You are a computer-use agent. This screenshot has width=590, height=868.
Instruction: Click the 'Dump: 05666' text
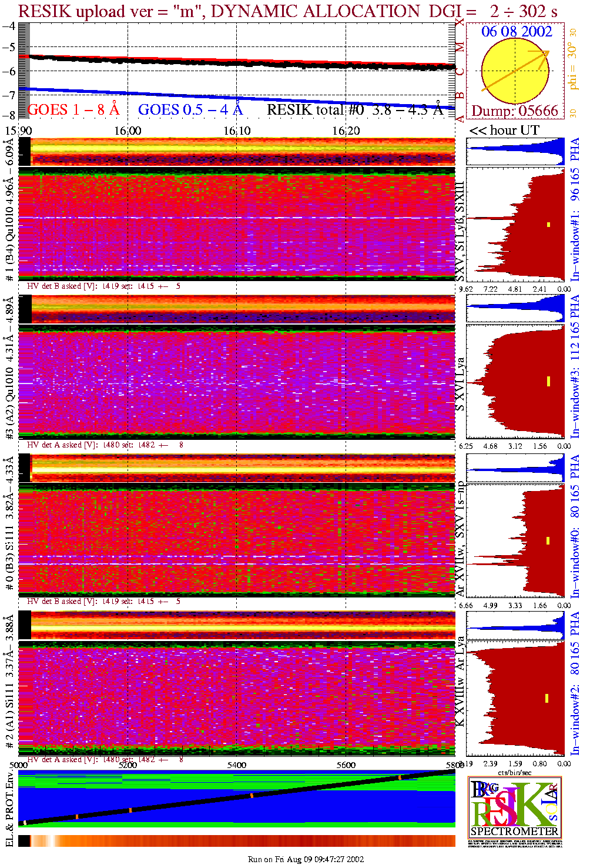coord(515,111)
